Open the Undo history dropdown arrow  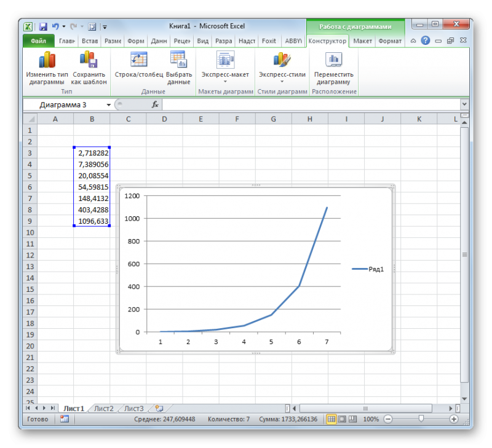coord(64,26)
